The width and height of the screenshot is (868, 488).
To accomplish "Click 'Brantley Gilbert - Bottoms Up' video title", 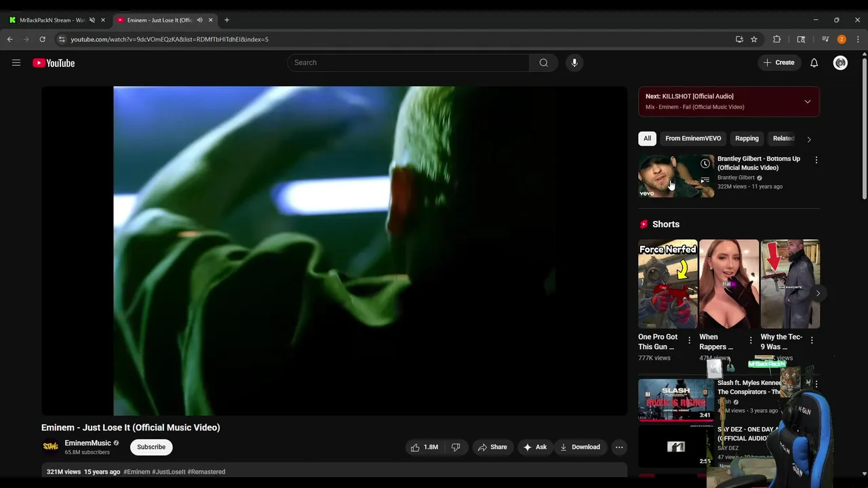I will [x=759, y=163].
